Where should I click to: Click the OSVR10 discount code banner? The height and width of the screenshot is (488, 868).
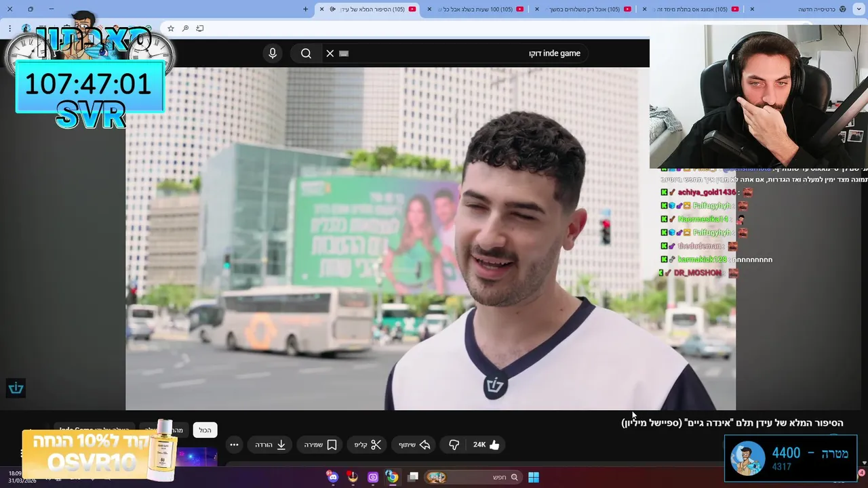tap(100, 453)
